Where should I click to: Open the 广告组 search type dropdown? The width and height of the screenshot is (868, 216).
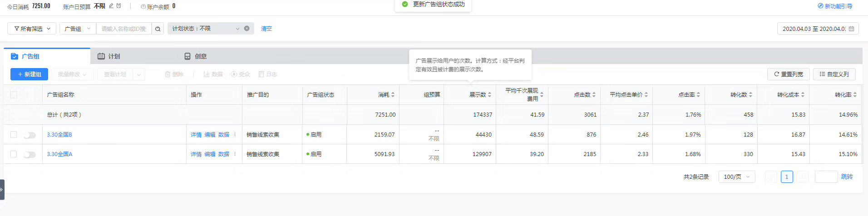(77, 29)
